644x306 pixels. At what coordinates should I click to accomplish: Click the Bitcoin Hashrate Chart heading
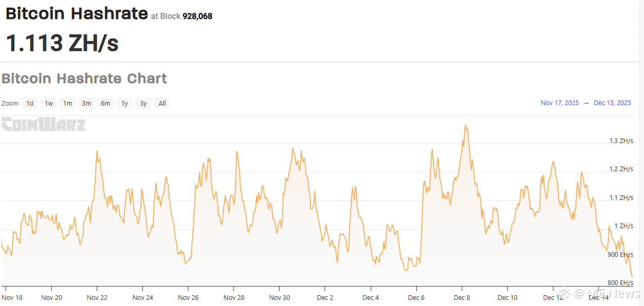(x=84, y=78)
